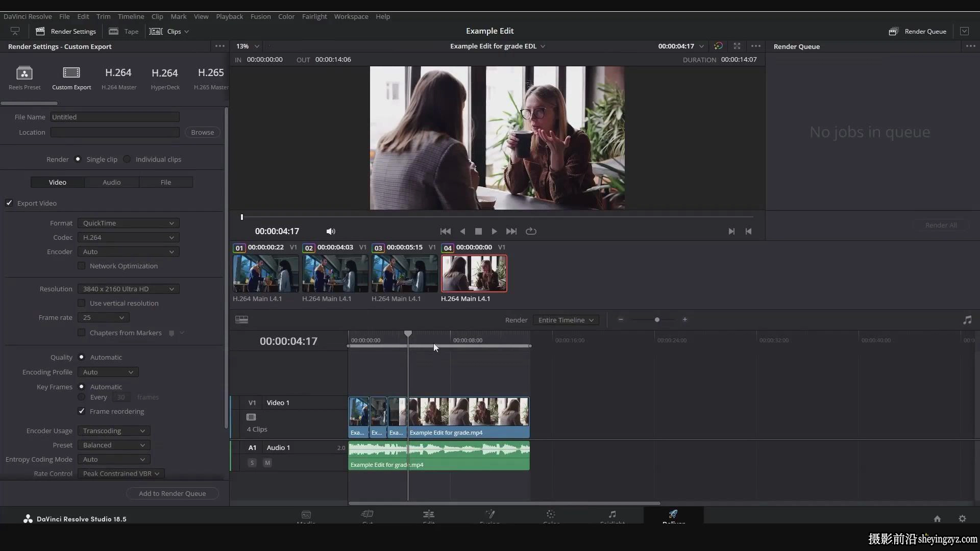Zoom in the timeline with plus
The width and height of the screenshot is (980, 551).
[x=685, y=320]
